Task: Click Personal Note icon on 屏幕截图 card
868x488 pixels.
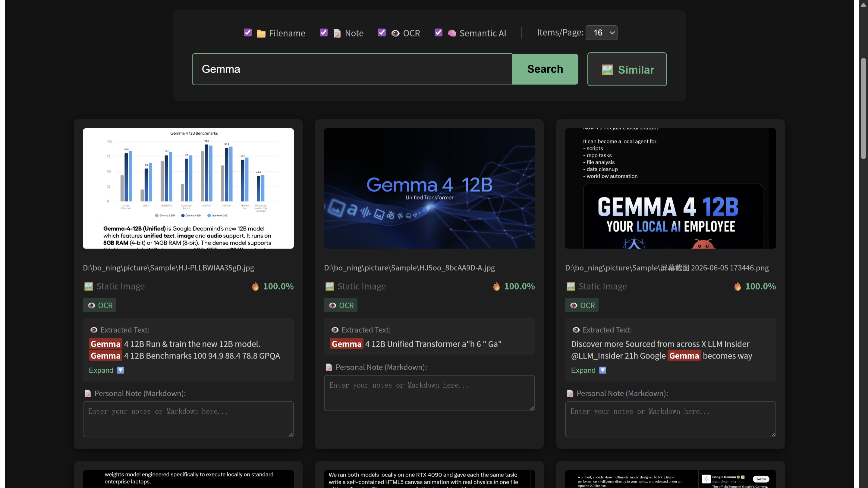Action: click(x=570, y=393)
